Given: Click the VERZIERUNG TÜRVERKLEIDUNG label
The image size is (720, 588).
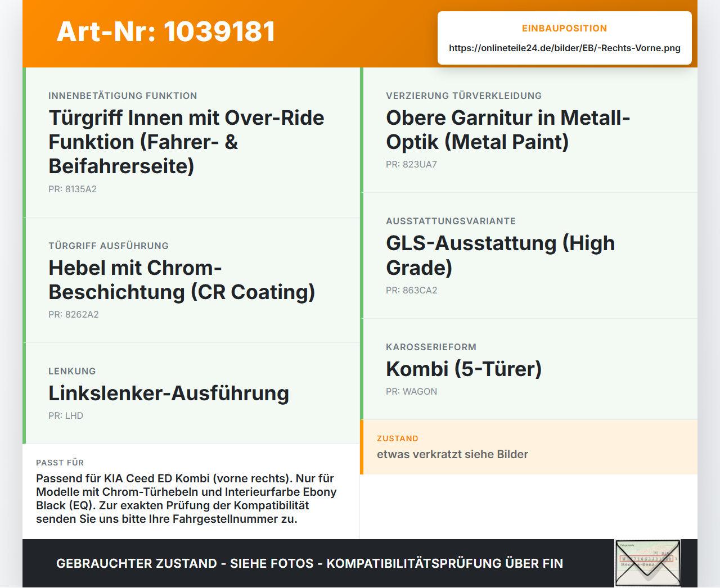Looking at the screenshot, I should click(463, 96).
